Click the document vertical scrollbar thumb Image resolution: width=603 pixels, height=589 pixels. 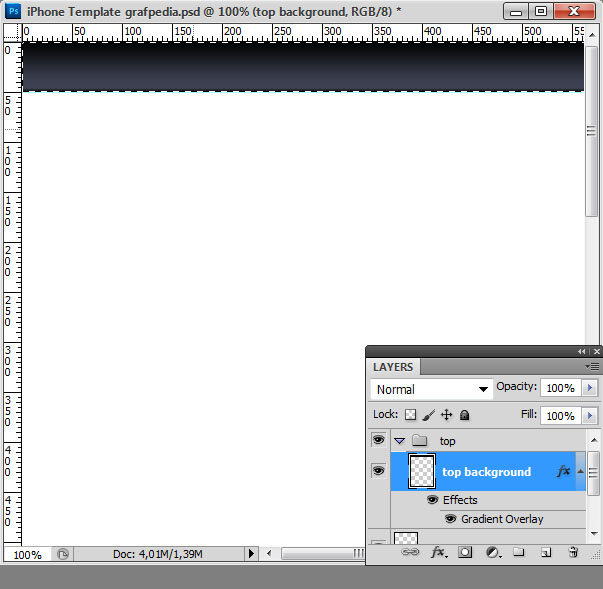[x=591, y=130]
